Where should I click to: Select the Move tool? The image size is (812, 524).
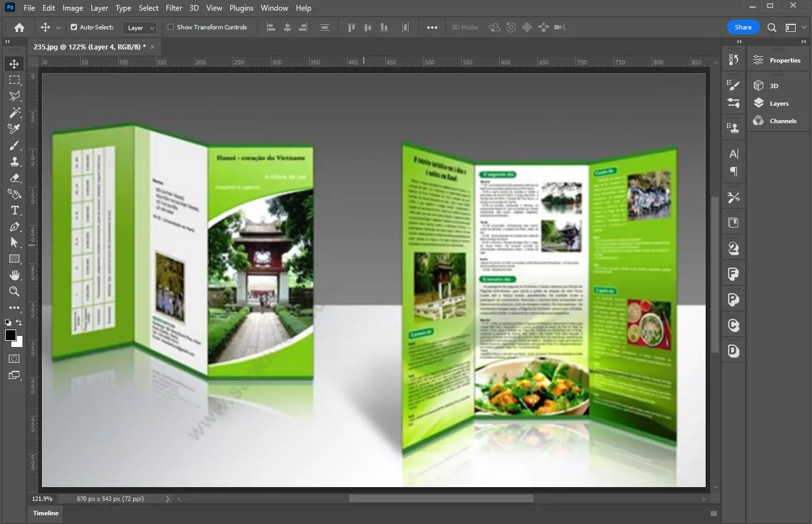tap(14, 63)
